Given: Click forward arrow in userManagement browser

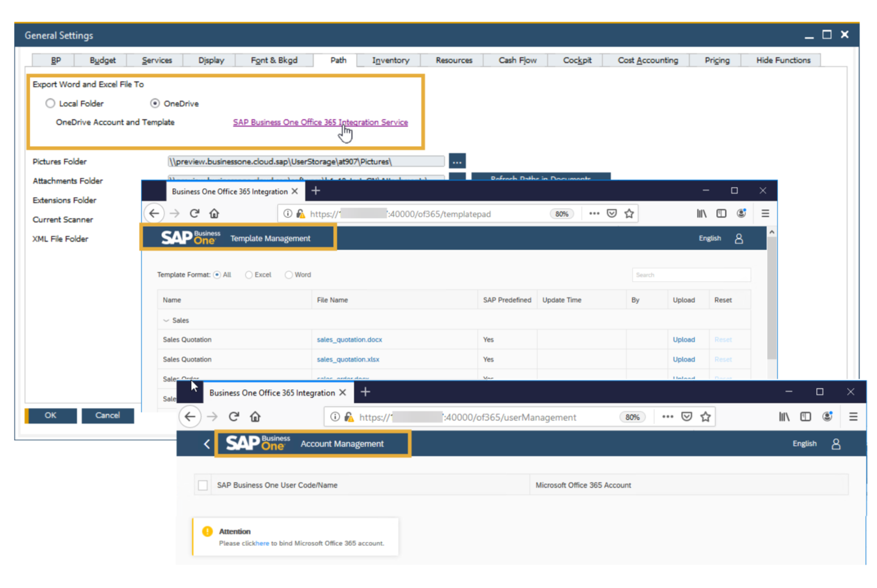Looking at the screenshot, I should click(x=212, y=417).
